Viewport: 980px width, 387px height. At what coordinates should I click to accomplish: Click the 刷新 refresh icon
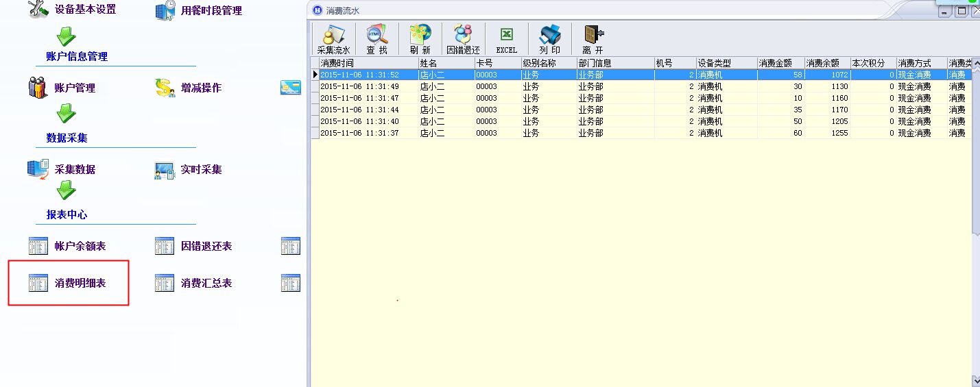click(x=420, y=39)
